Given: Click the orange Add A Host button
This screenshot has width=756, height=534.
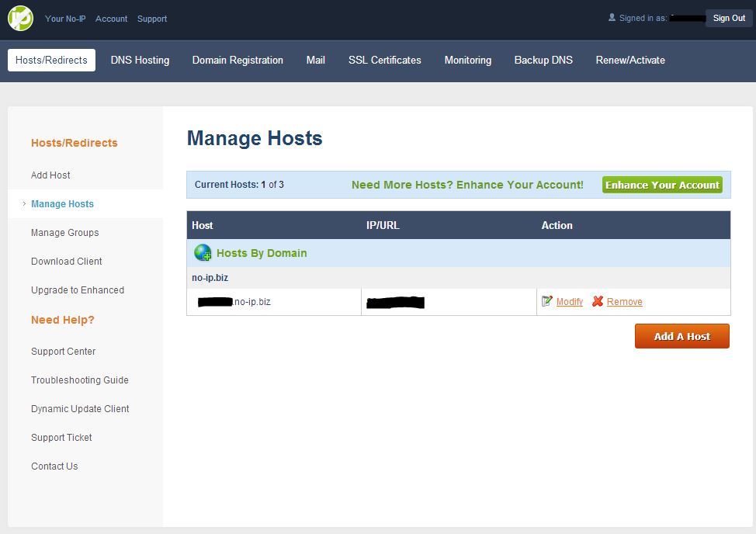Looking at the screenshot, I should click(681, 336).
